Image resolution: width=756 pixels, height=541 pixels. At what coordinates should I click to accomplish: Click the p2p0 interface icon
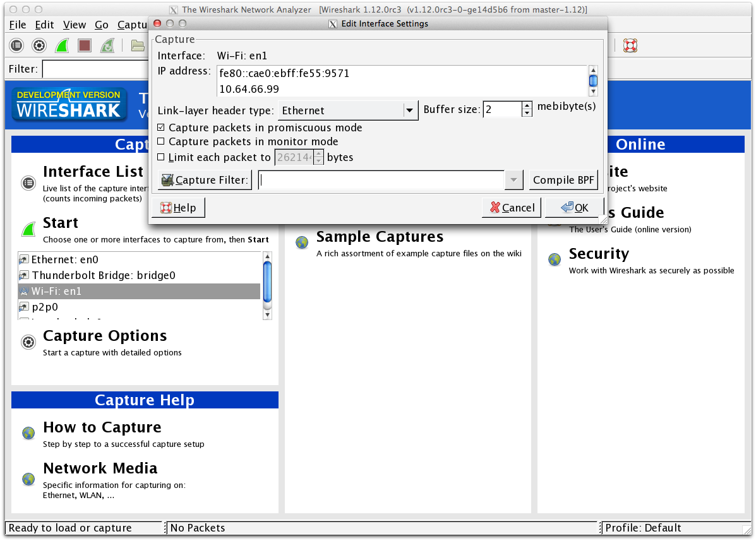23,307
